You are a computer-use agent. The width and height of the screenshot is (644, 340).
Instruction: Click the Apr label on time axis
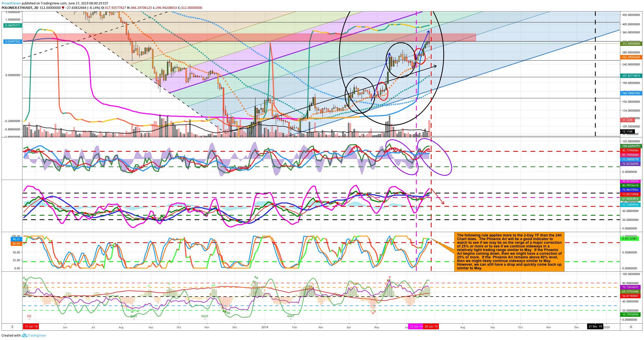(x=349, y=327)
